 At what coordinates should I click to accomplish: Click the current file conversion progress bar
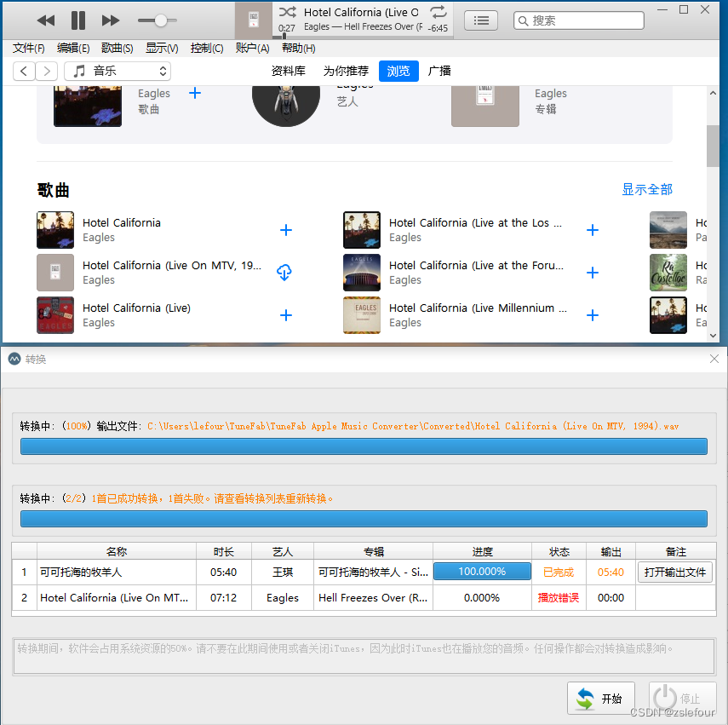[x=364, y=446]
